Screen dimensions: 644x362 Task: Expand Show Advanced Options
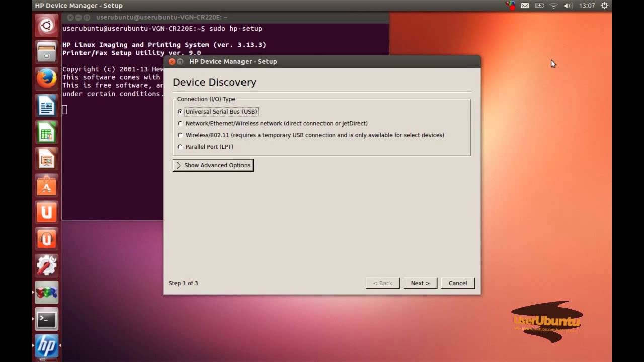pos(213,165)
